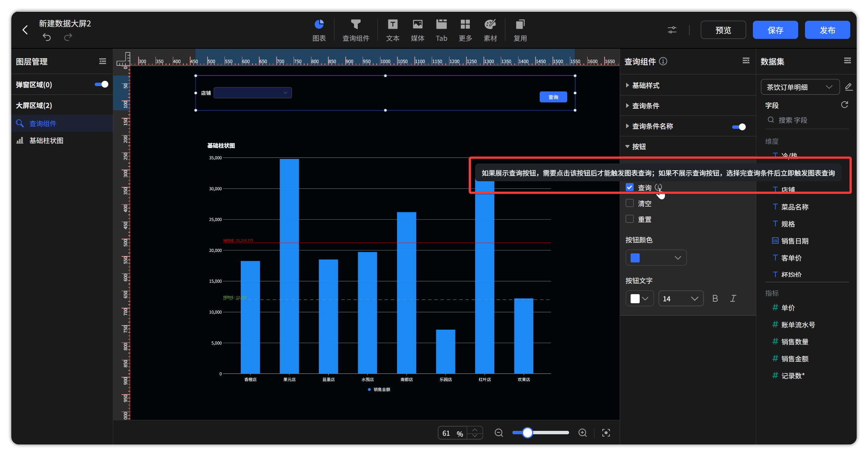Select the 查询组件 layer

[62, 123]
